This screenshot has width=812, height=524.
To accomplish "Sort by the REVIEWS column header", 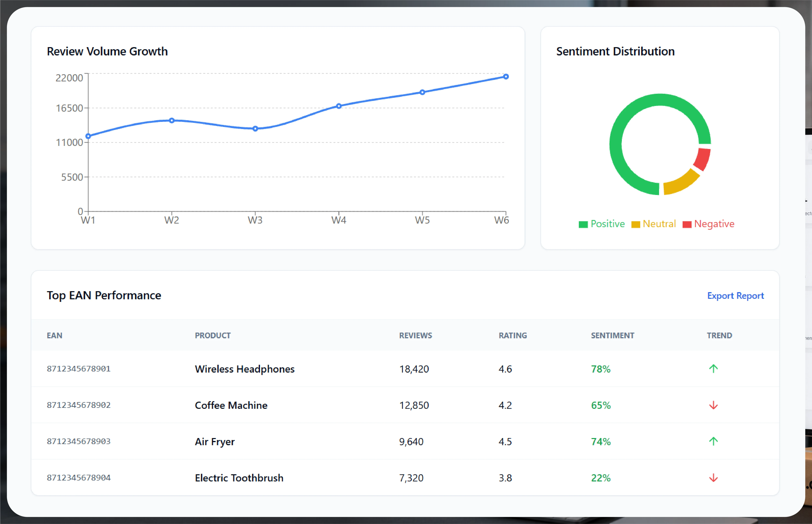I will (415, 336).
